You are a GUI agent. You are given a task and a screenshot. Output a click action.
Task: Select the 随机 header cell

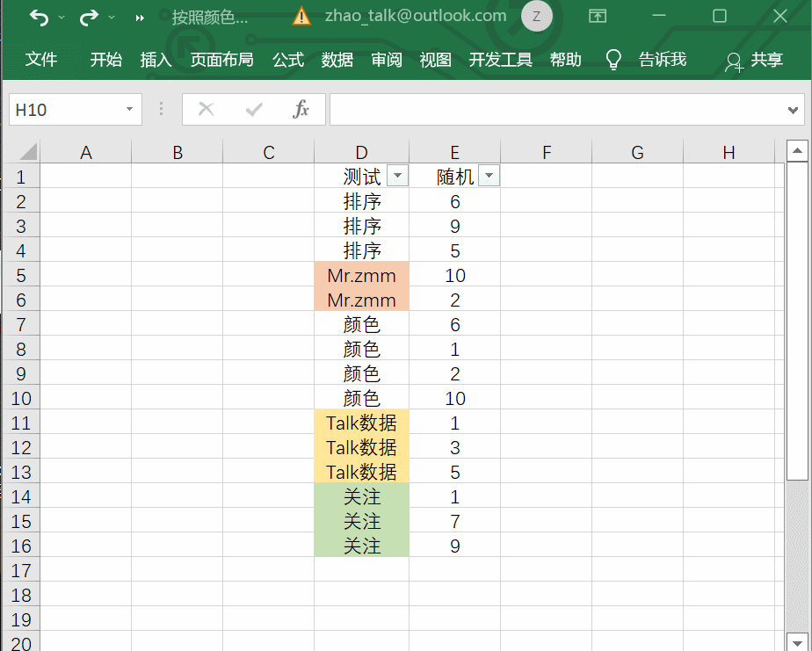(454, 176)
